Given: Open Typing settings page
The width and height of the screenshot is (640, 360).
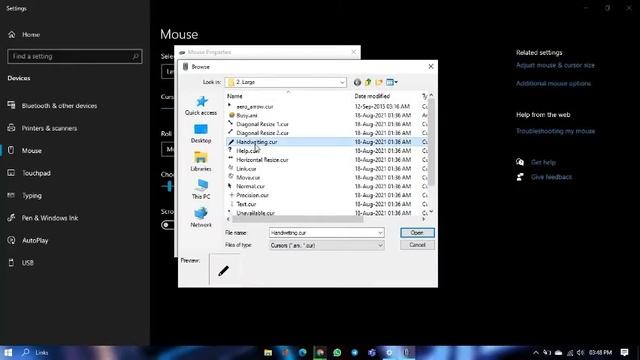Looking at the screenshot, I should [x=31, y=196].
